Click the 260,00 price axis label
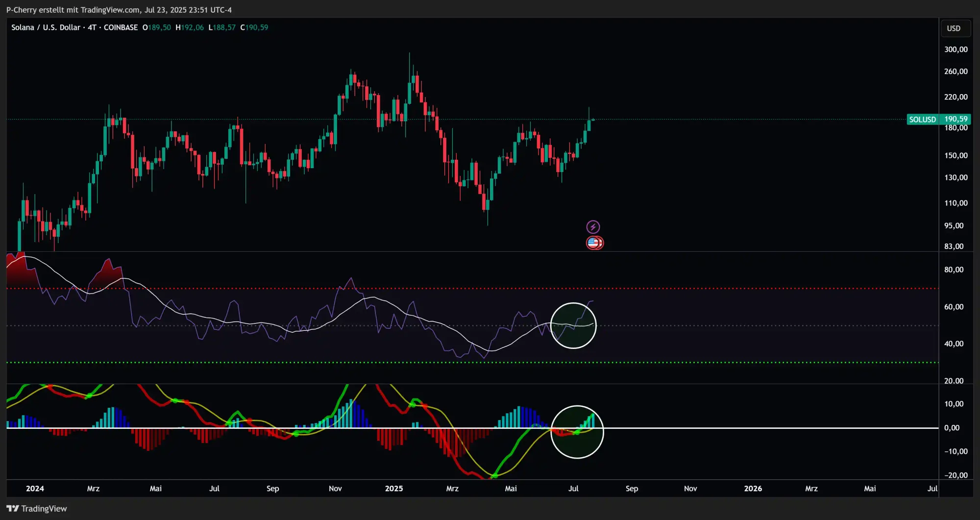 point(956,72)
